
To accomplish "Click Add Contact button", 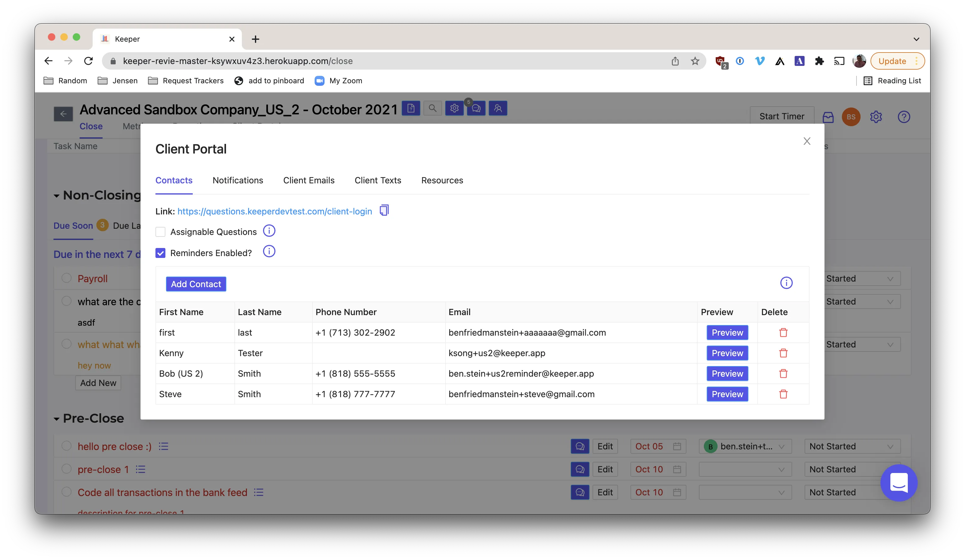I will tap(196, 284).
